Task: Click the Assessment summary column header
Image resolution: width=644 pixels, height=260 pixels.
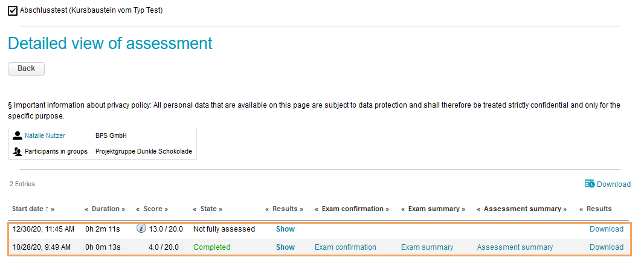Action: point(521,209)
